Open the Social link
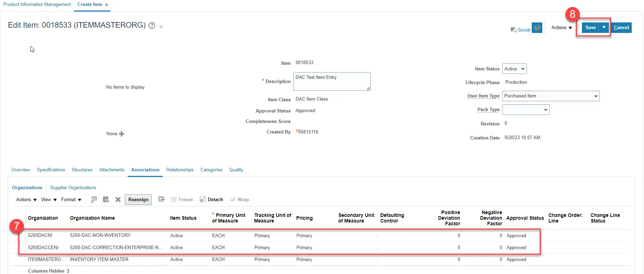Image resolution: width=644 pixels, height=274 pixels. [x=524, y=30]
